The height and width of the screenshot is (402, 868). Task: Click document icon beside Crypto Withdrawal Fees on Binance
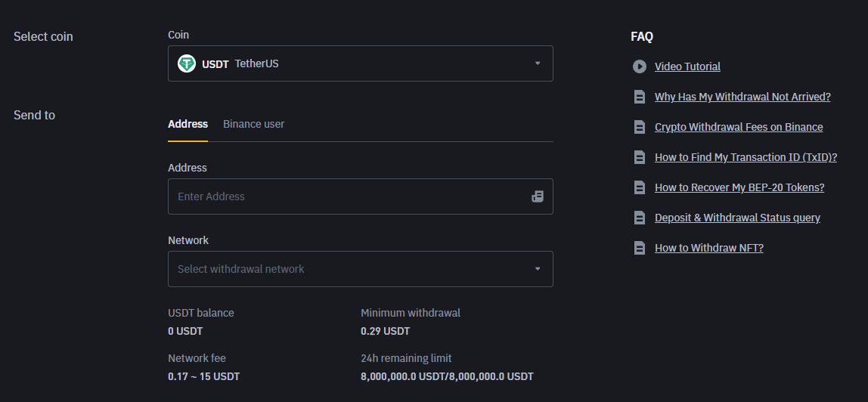point(640,127)
